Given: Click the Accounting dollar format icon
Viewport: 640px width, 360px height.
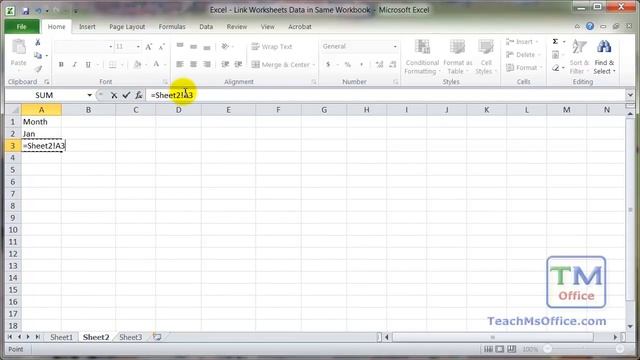Looking at the screenshot, I should point(328,64).
